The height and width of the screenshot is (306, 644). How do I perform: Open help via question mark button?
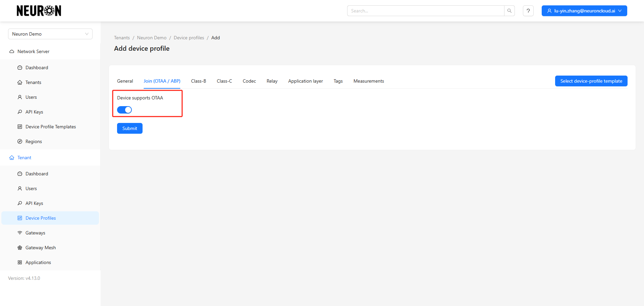click(528, 11)
